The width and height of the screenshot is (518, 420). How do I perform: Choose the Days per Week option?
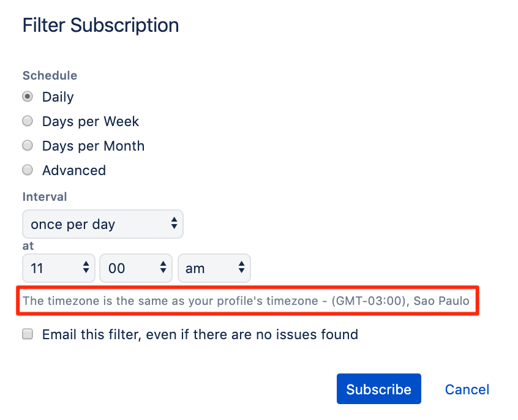28,121
